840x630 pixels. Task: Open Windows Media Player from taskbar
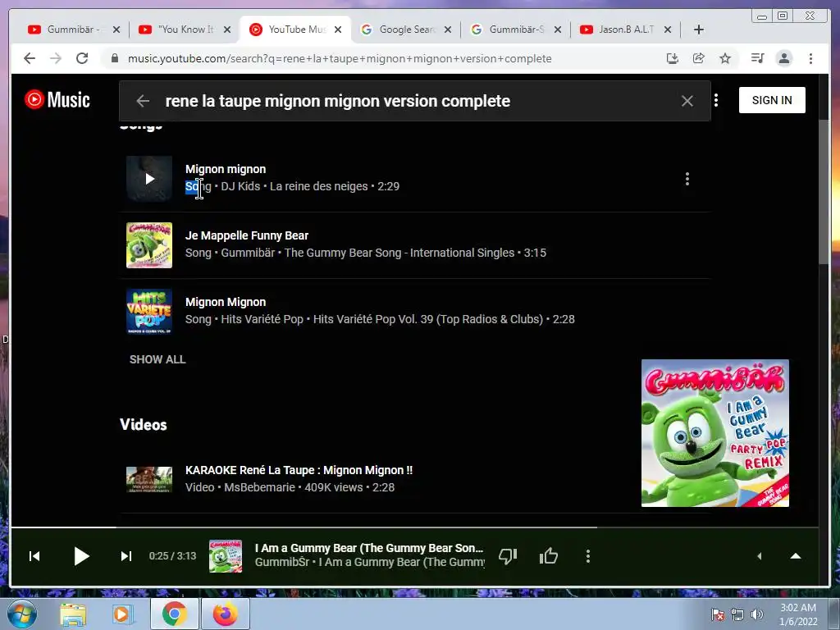click(x=123, y=614)
